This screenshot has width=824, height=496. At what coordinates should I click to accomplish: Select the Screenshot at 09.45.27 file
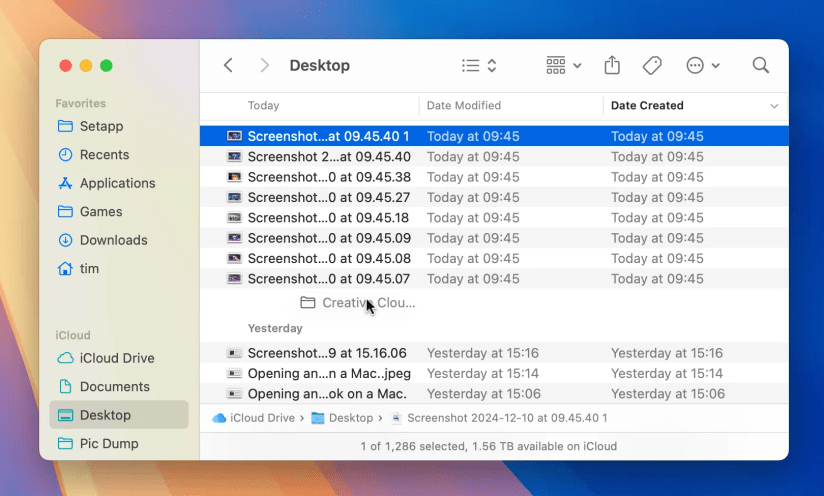pos(494,198)
